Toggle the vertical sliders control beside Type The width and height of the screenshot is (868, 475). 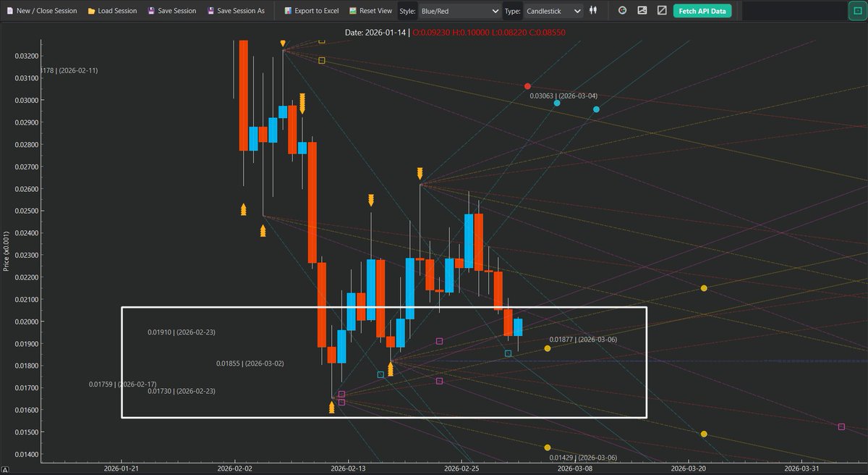(x=592, y=10)
